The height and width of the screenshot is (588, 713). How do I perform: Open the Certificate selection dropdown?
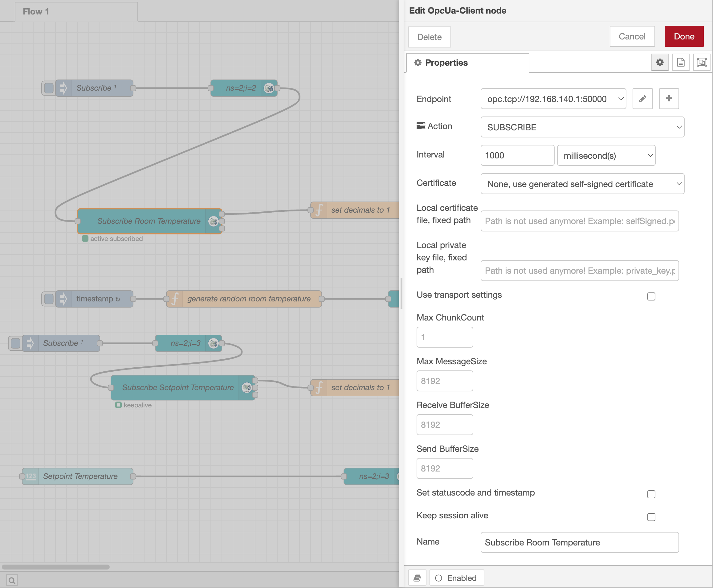(582, 184)
